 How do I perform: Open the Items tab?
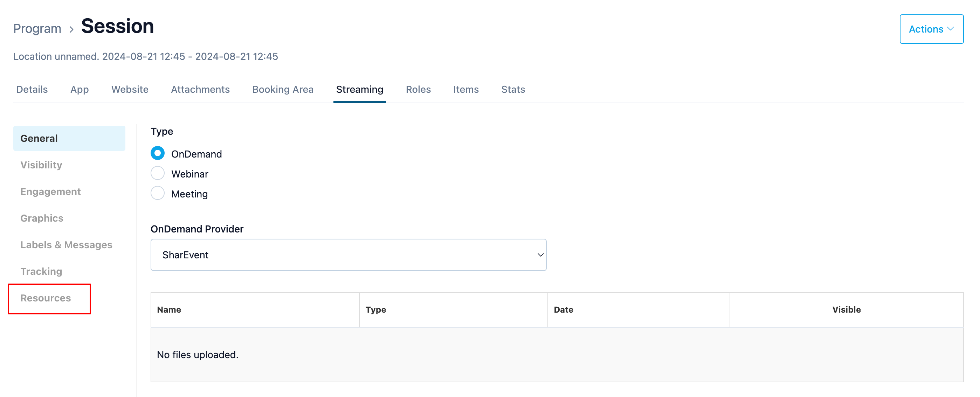[x=465, y=89]
